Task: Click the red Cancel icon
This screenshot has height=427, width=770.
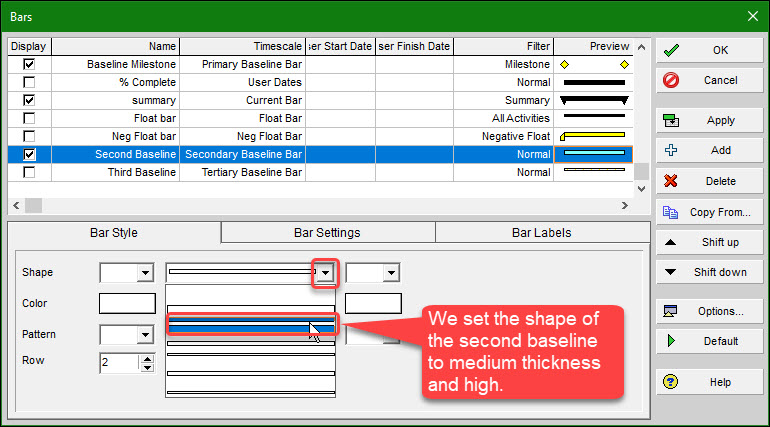Action: pos(671,80)
